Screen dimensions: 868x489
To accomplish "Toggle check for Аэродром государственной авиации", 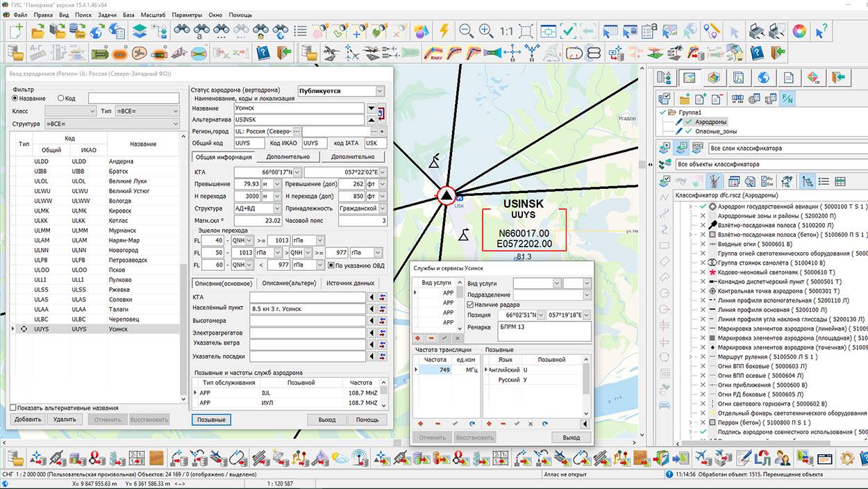I will [703, 206].
